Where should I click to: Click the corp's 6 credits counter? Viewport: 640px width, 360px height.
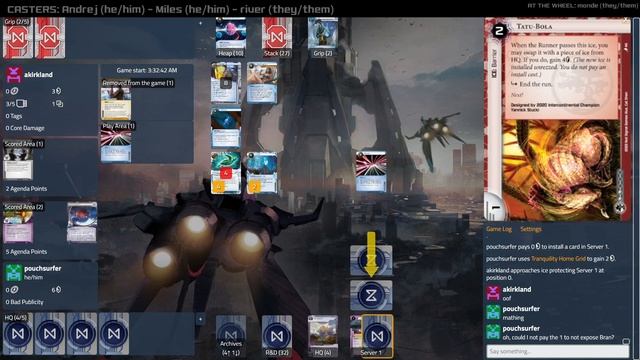point(56,289)
